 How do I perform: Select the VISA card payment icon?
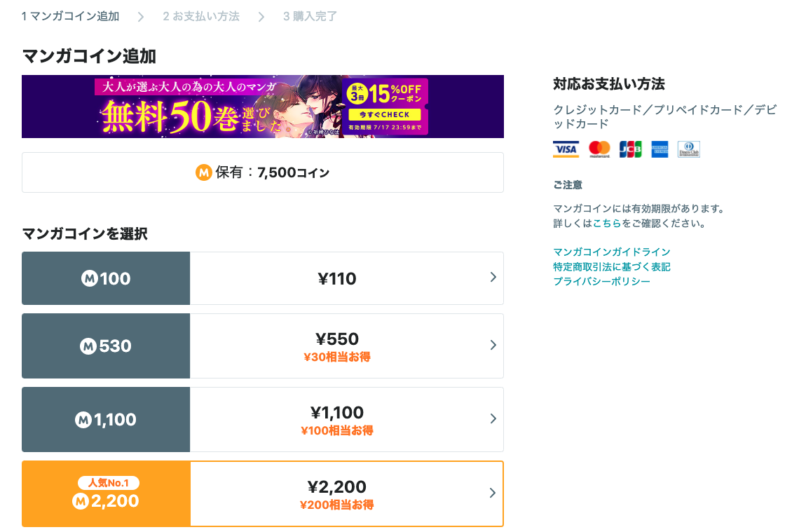point(566,149)
